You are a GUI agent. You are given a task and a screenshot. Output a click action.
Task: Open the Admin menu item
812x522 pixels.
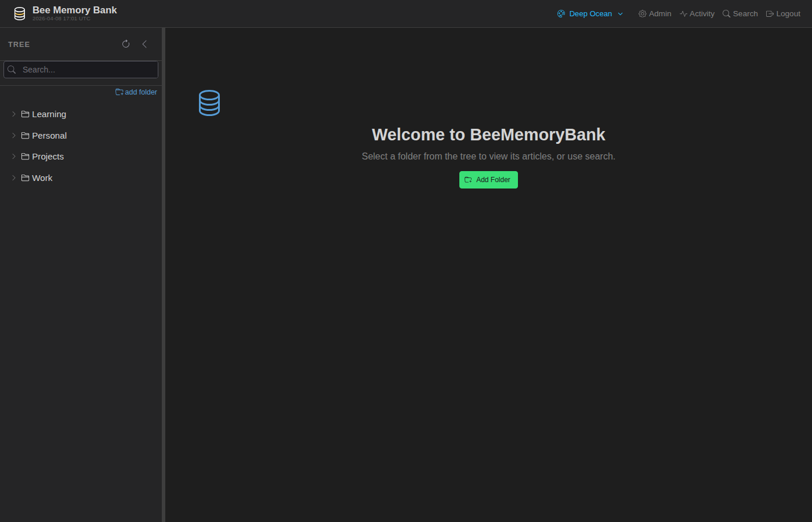pyautogui.click(x=655, y=14)
